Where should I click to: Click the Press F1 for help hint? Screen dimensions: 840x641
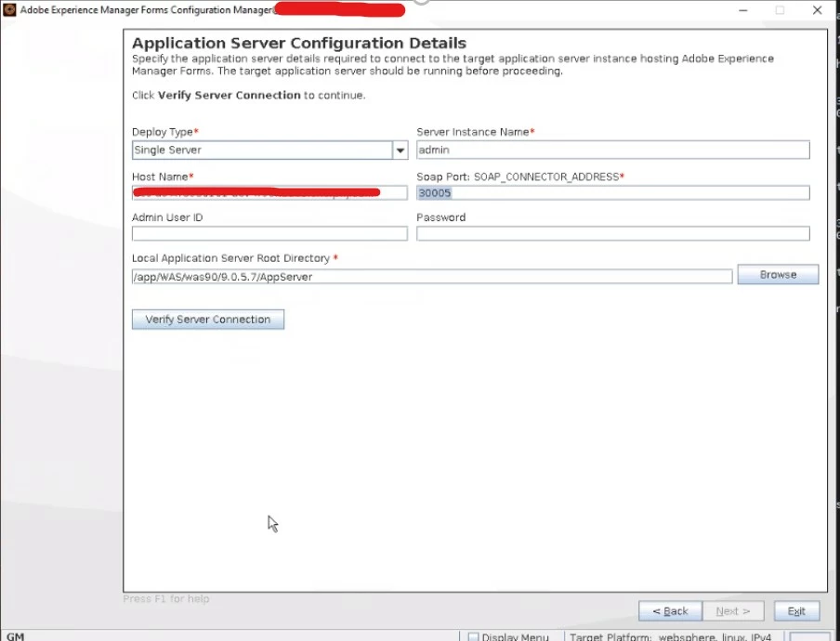(x=166, y=598)
